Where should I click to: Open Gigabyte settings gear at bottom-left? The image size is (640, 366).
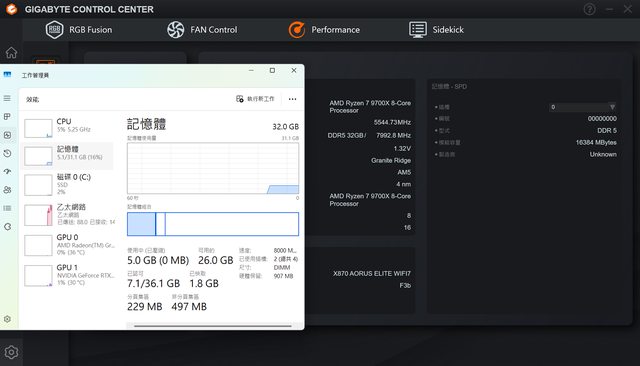point(11,352)
